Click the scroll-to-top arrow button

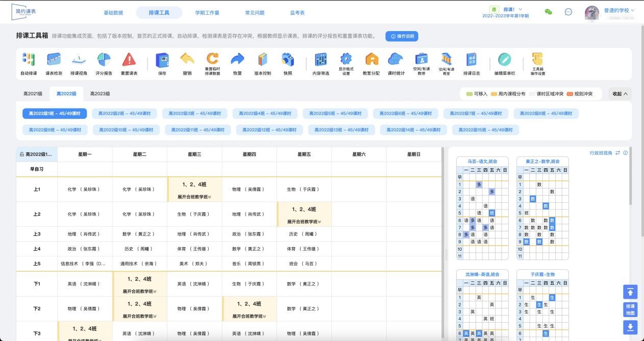(x=630, y=292)
